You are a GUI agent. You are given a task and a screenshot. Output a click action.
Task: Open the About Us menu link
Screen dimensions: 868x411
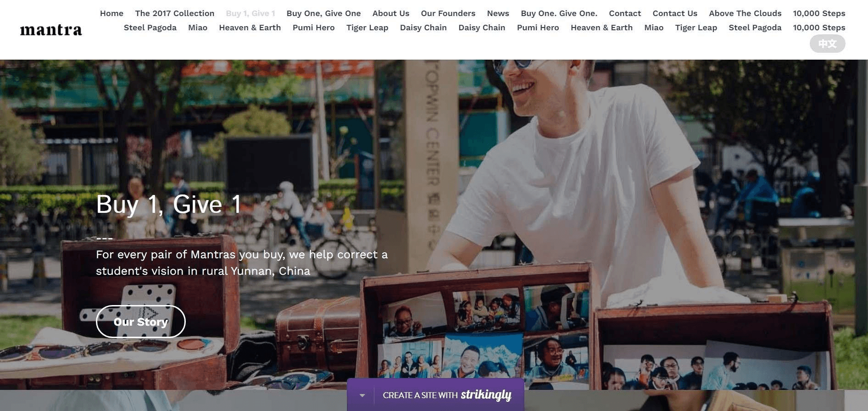pyautogui.click(x=391, y=13)
